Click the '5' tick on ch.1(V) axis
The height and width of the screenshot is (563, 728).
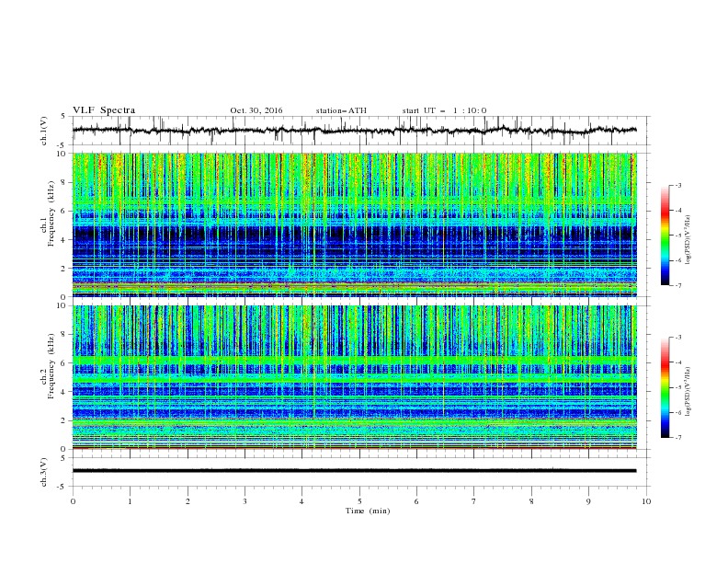[64, 116]
